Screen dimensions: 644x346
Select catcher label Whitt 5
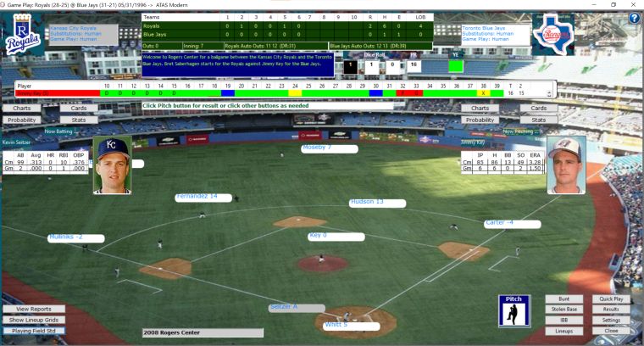[351, 326]
